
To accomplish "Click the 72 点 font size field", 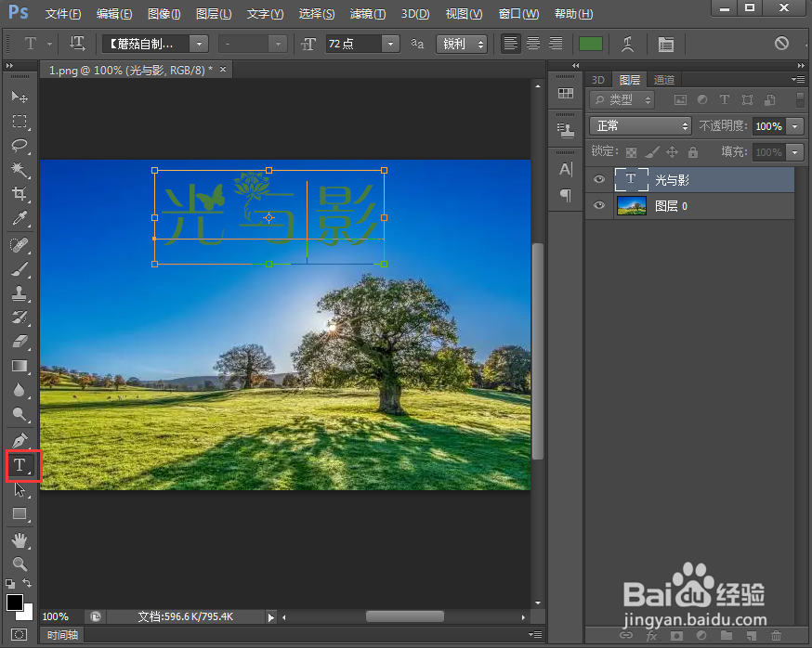I will coord(354,44).
